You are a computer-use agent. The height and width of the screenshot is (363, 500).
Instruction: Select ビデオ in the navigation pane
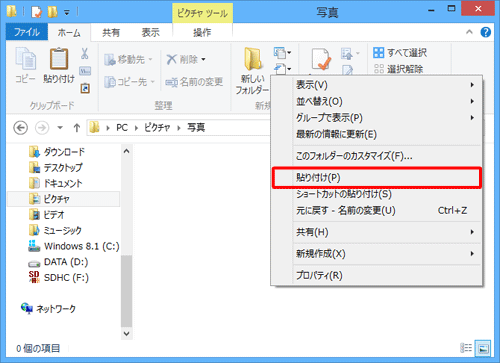[x=46, y=215]
